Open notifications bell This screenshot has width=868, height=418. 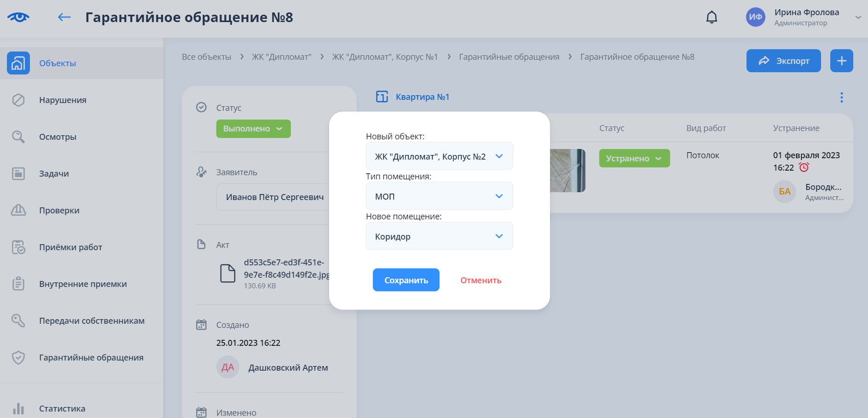[x=712, y=17]
